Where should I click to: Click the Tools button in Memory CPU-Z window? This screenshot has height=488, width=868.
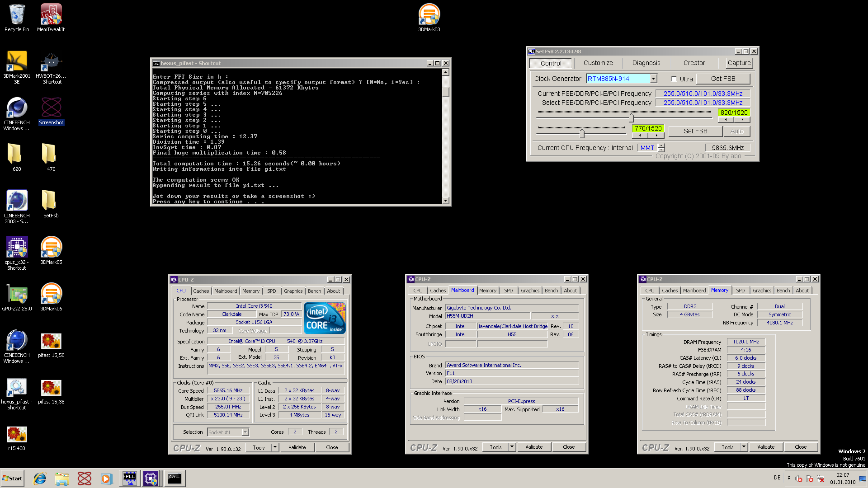(727, 447)
